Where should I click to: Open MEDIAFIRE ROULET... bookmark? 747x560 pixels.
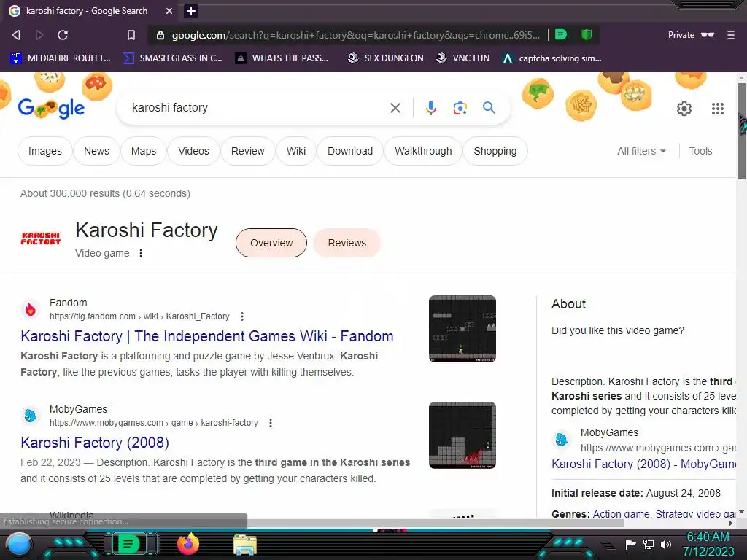point(61,58)
